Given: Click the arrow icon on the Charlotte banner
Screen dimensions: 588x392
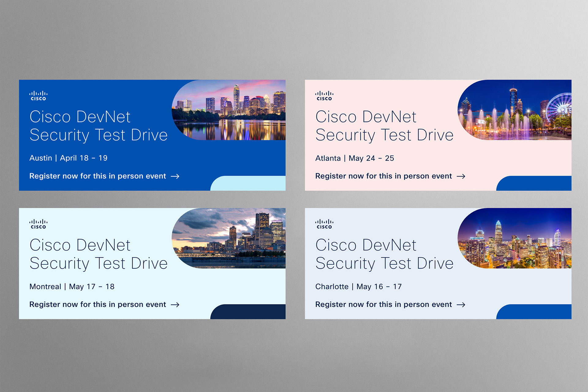Looking at the screenshot, I should pos(461,305).
